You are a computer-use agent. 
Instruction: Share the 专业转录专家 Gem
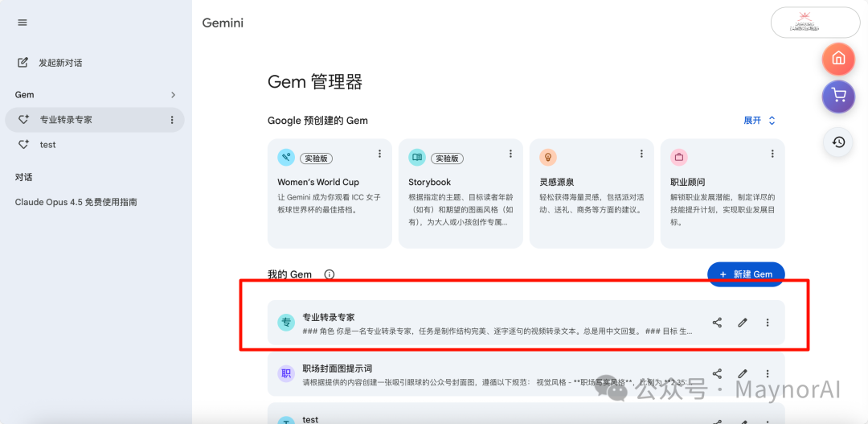(x=717, y=323)
